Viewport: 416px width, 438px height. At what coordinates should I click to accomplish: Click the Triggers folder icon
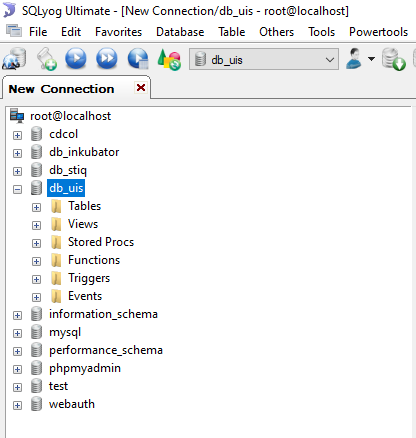[56, 278]
